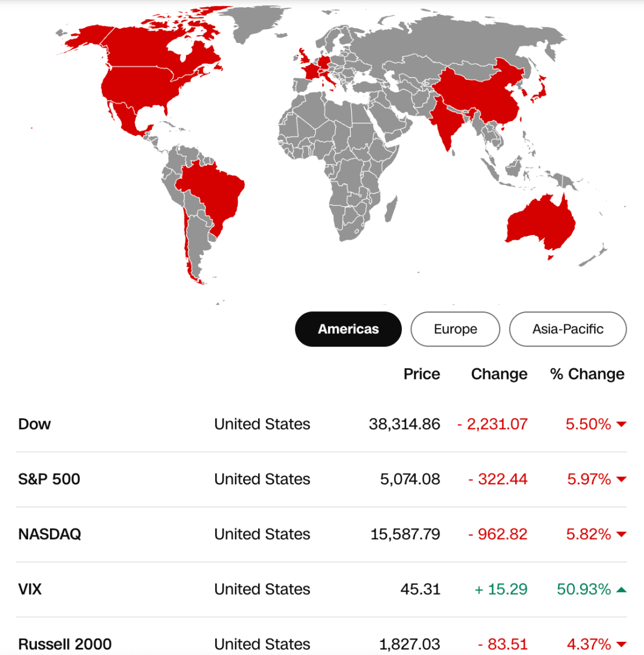
Task: Click the red arrow beside NASDAQ 5.82%
Action: pos(621,534)
